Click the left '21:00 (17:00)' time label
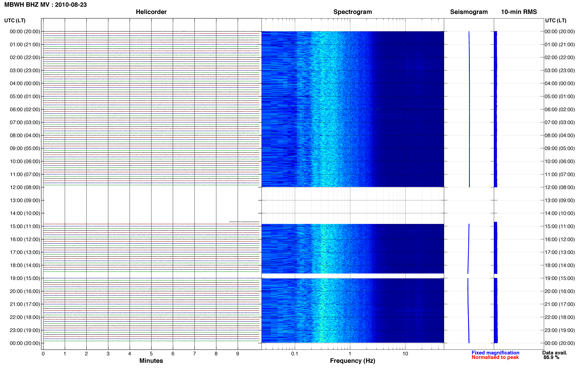This screenshot has height=368, width=588. (x=25, y=304)
